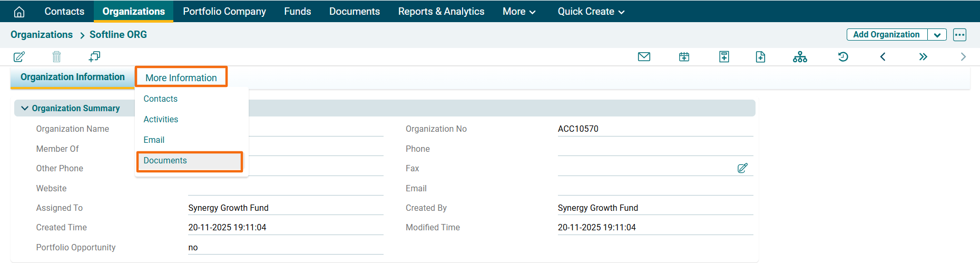Switch to the Organization Information tab
Viewport: 980px width, 263px height.
[x=73, y=77]
